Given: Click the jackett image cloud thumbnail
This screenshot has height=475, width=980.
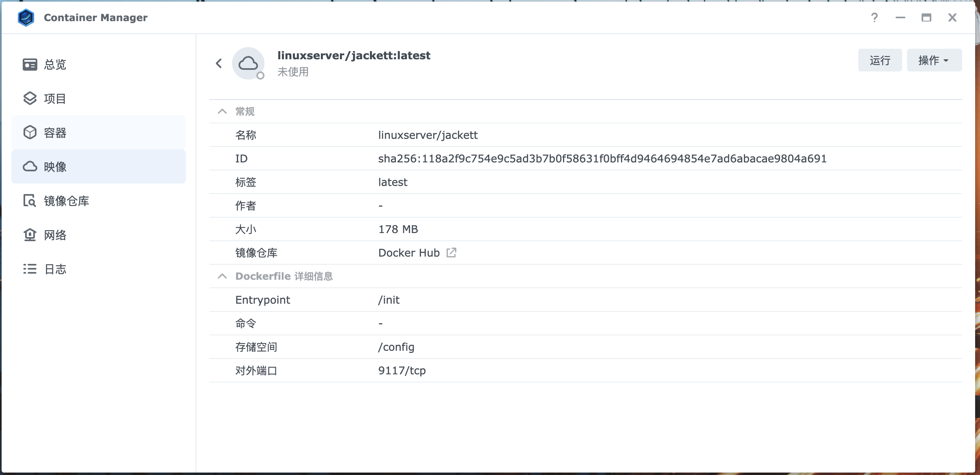Looking at the screenshot, I should tap(248, 63).
